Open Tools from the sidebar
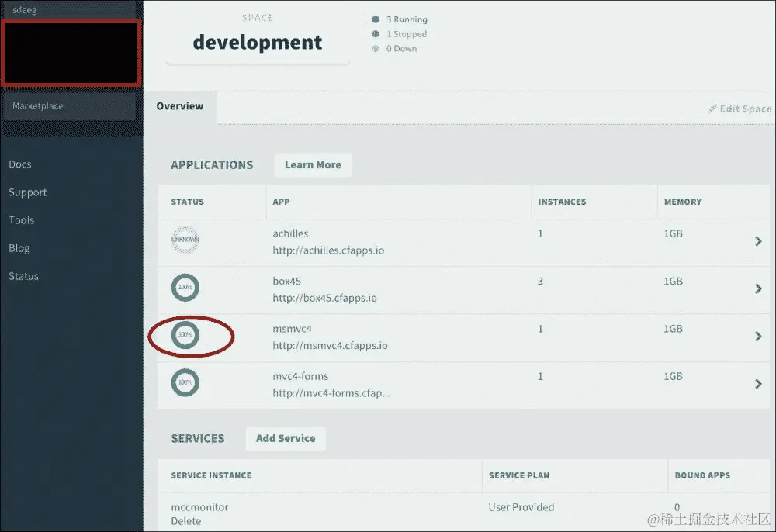Image resolution: width=776 pixels, height=532 pixels. point(21,220)
